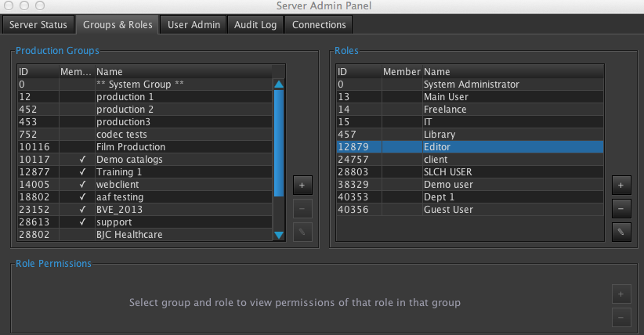Remove selected role using minus button
This screenshot has width=644, height=335.
coord(620,208)
